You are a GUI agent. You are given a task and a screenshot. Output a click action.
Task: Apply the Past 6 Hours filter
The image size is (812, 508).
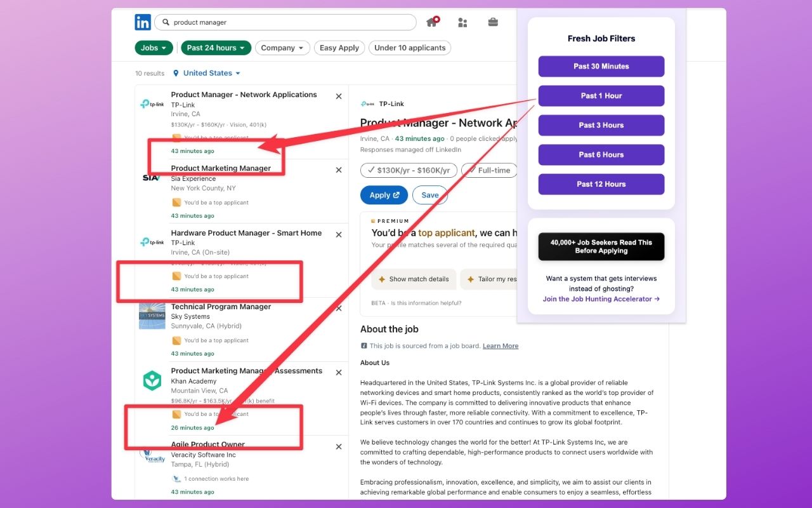click(x=601, y=155)
